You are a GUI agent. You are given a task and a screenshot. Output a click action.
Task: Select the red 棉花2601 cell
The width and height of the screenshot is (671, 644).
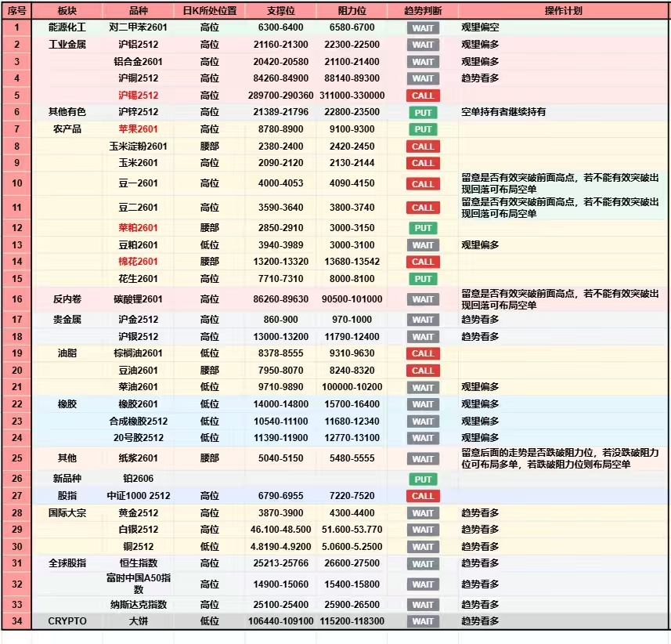pos(139,262)
